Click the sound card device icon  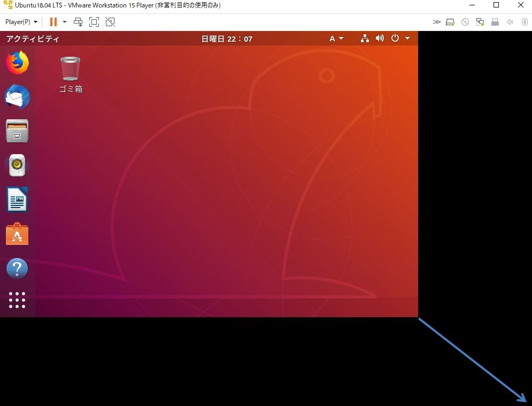tap(510, 22)
